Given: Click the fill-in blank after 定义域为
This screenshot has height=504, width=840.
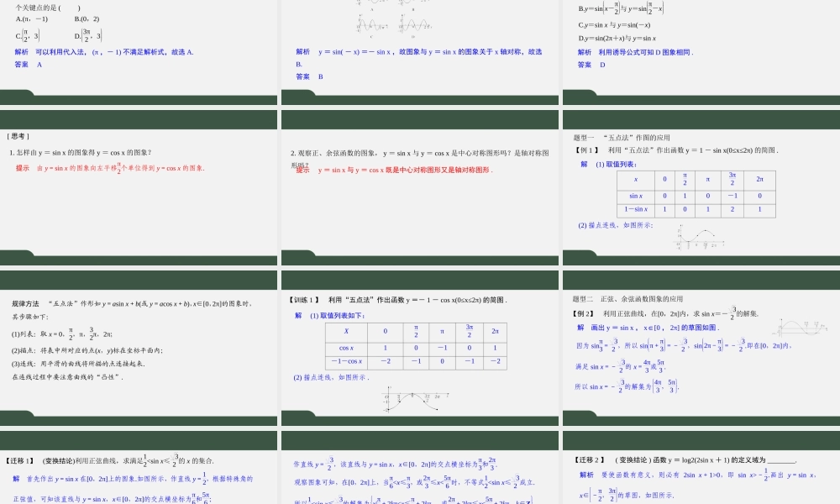Looking at the screenshot, I should [781, 459].
